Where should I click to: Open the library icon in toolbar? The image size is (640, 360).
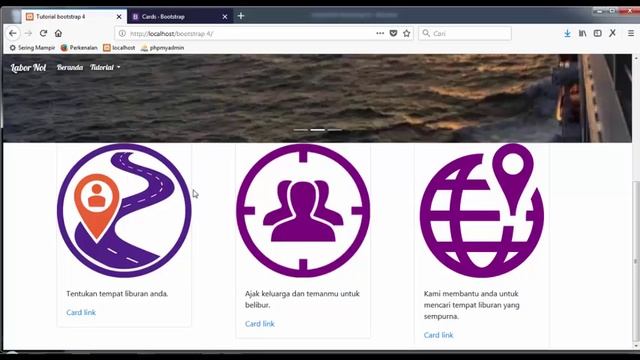click(582, 33)
